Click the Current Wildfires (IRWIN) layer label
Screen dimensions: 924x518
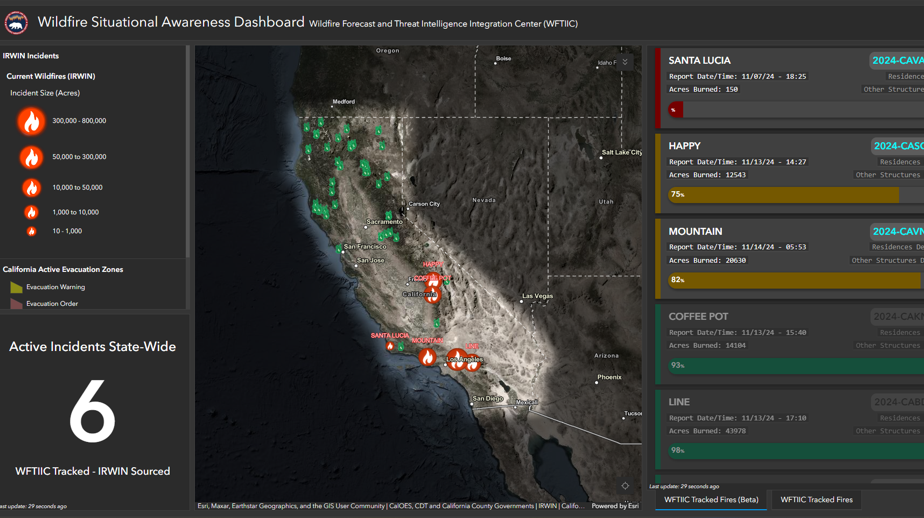click(x=51, y=77)
